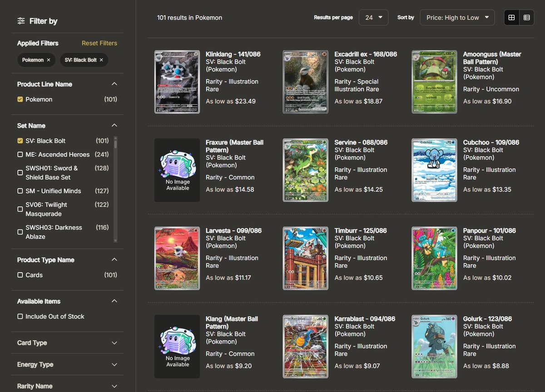The image size is (545, 392).
Task: Open the Karrablast card thumbnail
Action: click(x=305, y=347)
